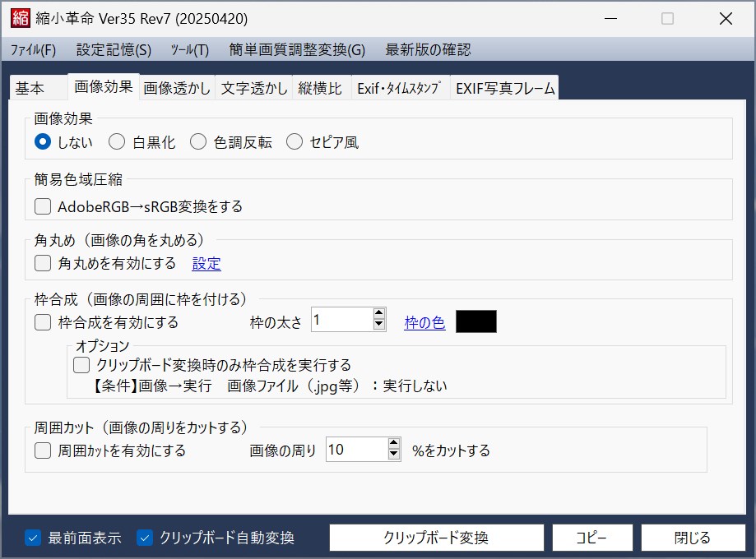Screen dimensions: 756x559
Task: Click the コピー button
Action: 592,538
